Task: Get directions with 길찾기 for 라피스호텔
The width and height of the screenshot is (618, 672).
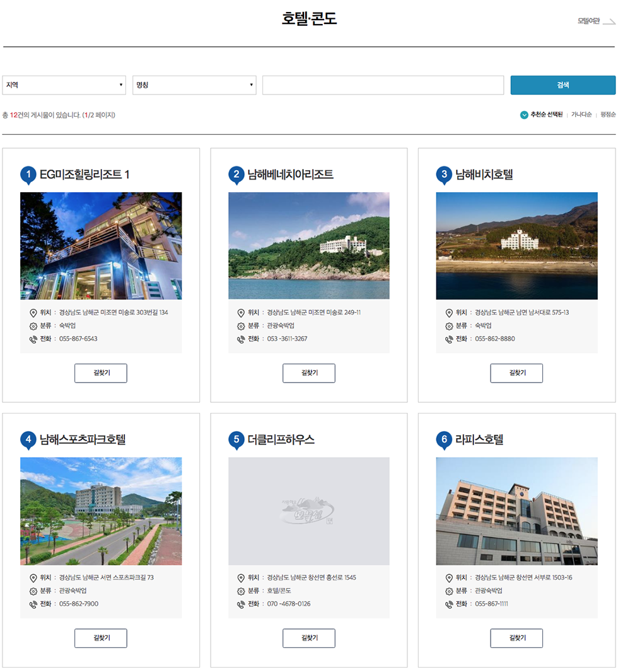Action: pyautogui.click(x=516, y=638)
